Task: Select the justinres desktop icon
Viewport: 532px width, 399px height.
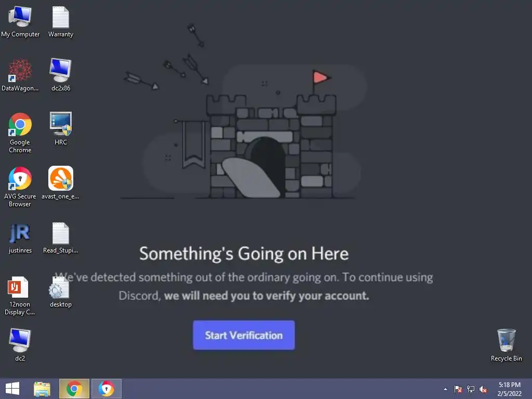Action: (20, 238)
